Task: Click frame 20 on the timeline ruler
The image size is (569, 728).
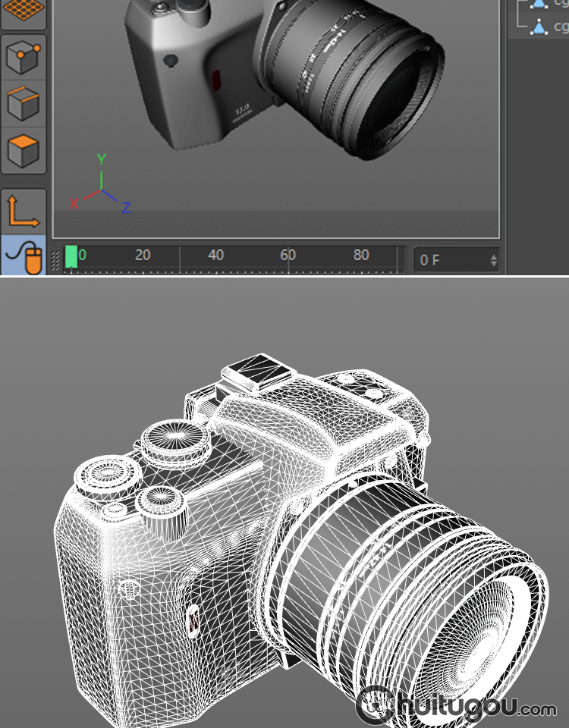Action: point(143,255)
